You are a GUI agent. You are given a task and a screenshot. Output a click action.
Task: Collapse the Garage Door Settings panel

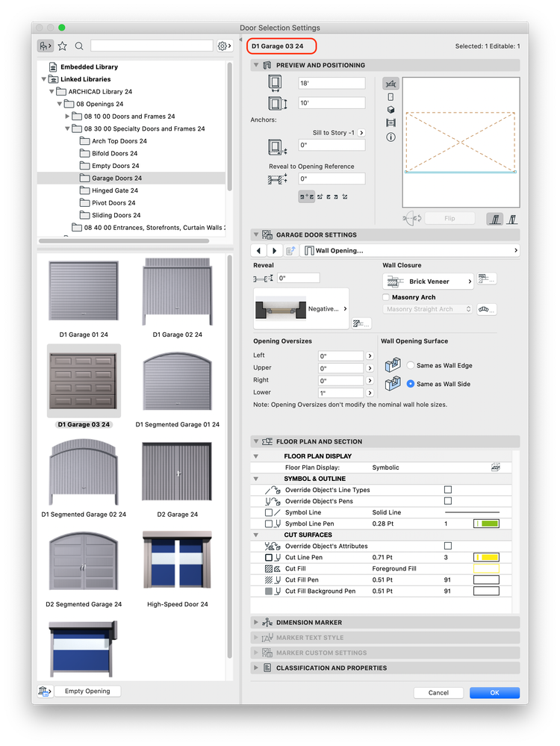point(256,234)
